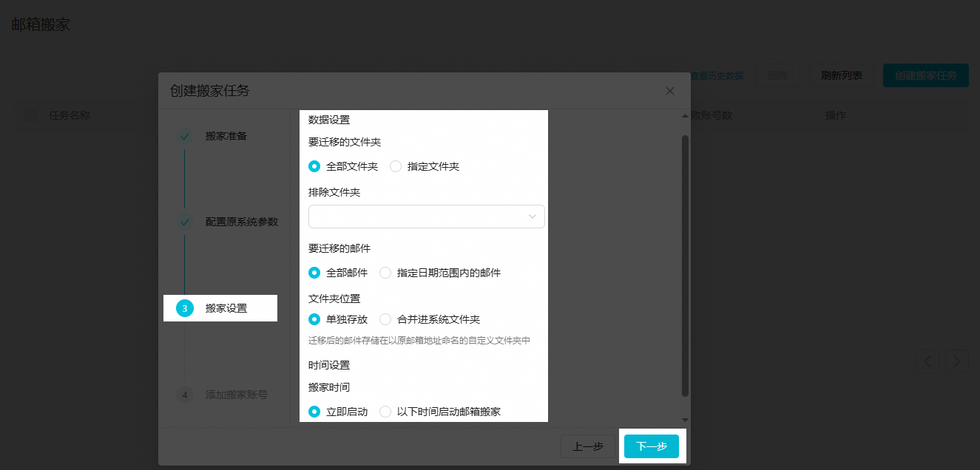
Task: Click the 上一步 button
Action: tap(588, 446)
